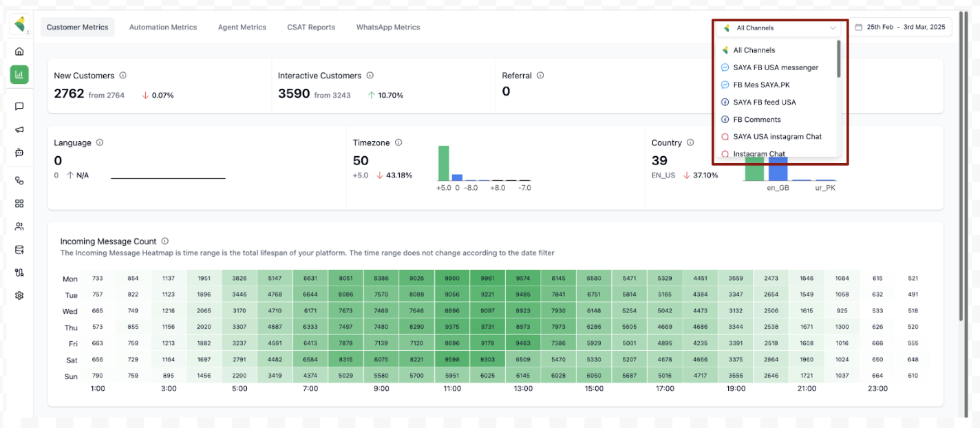The height and width of the screenshot is (428, 980).
Task: Open the chatbot icon in sidebar
Action: coord(19,153)
